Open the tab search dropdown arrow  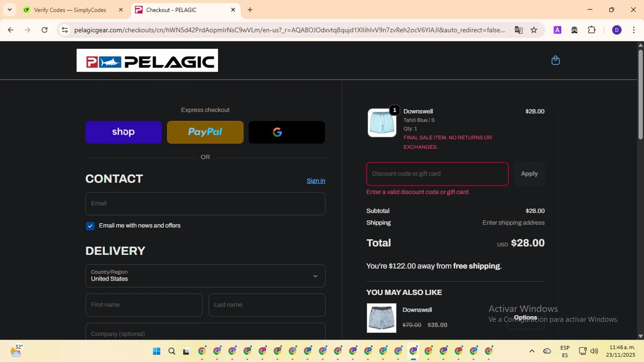(x=9, y=10)
